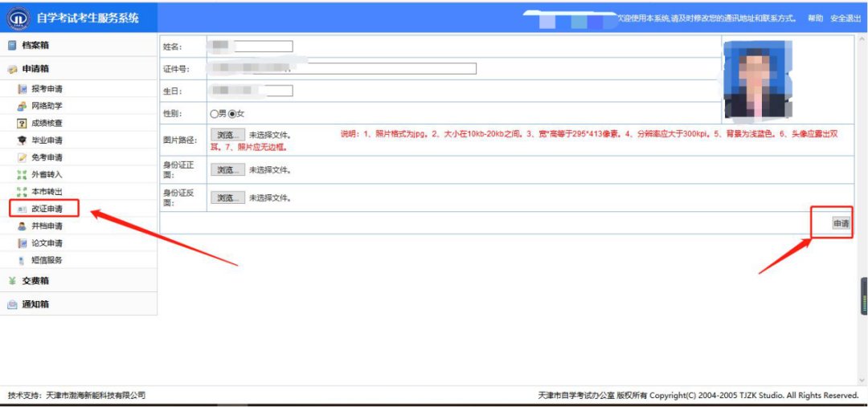Click the 姓名 input field
This screenshot has height=407, width=868.
click(252, 47)
